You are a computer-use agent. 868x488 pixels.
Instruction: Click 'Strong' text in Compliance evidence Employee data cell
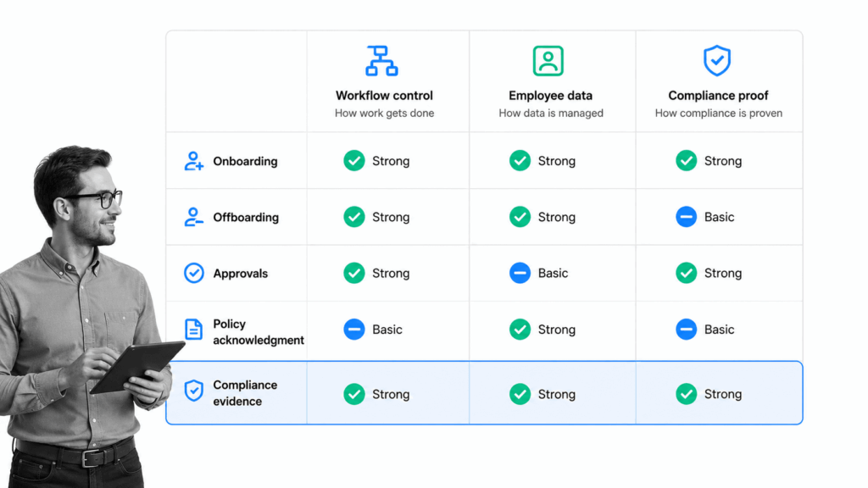(x=557, y=395)
